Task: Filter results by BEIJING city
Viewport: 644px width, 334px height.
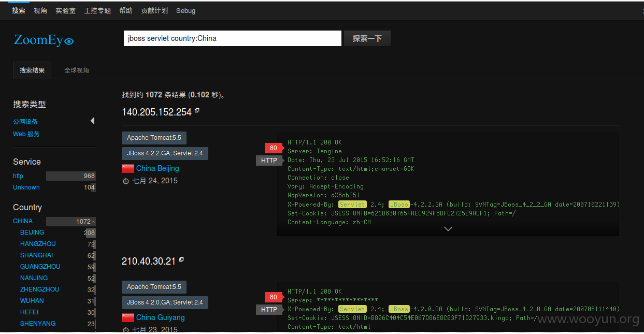Action: (x=32, y=233)
